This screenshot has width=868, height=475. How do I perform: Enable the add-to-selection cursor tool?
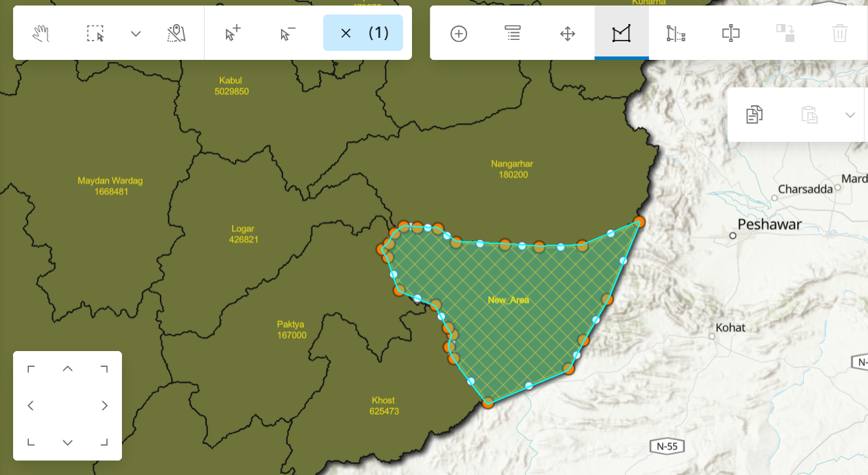(231, 32)
